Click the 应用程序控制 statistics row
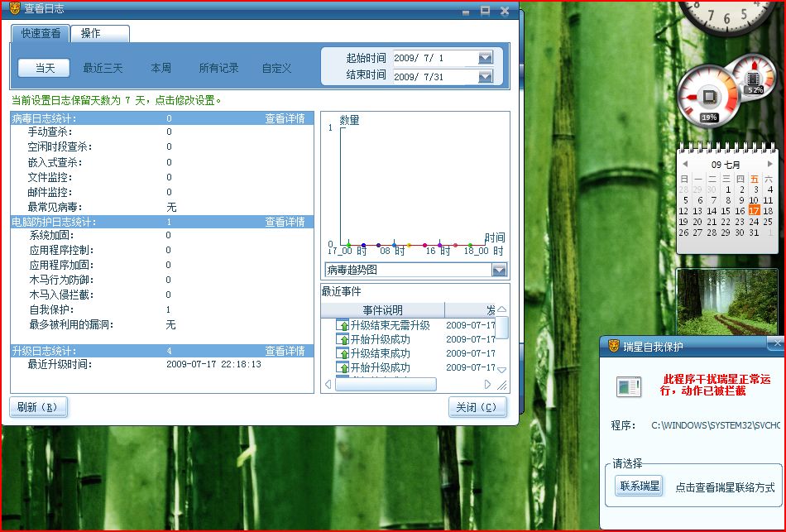Image resolution: width=786 pixels, height=532 pixels. tap(162, 250)
